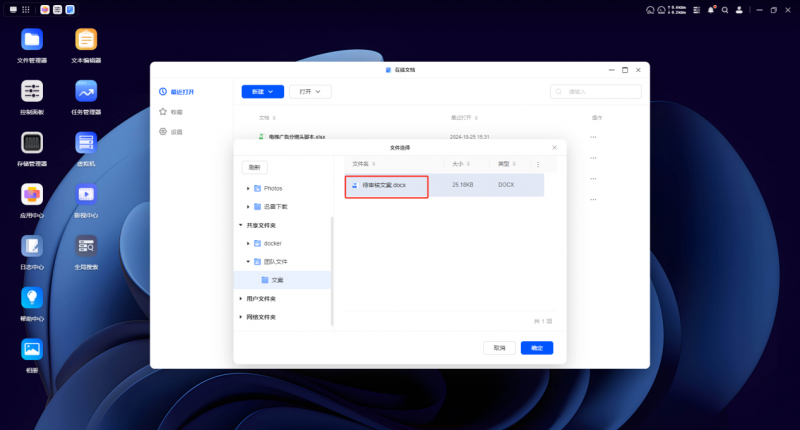Expand the docker folder arrow

pyautogui.click(x=248, y=244)
